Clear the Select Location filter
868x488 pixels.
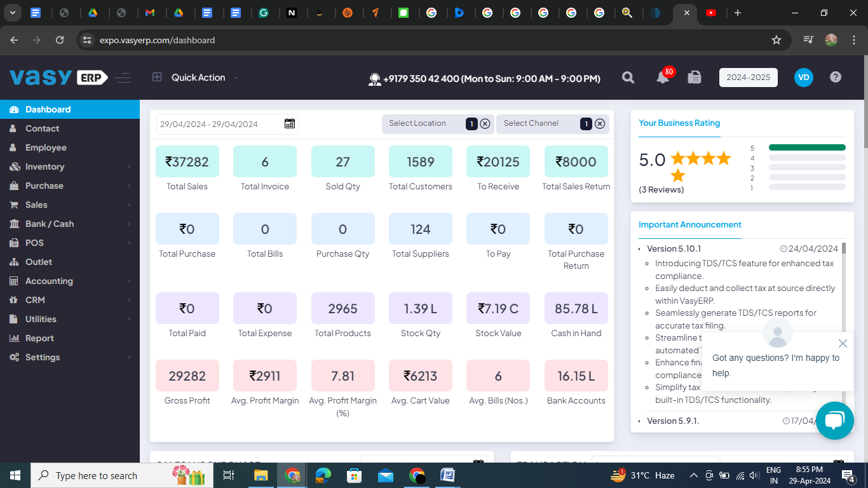pos(485,124)
